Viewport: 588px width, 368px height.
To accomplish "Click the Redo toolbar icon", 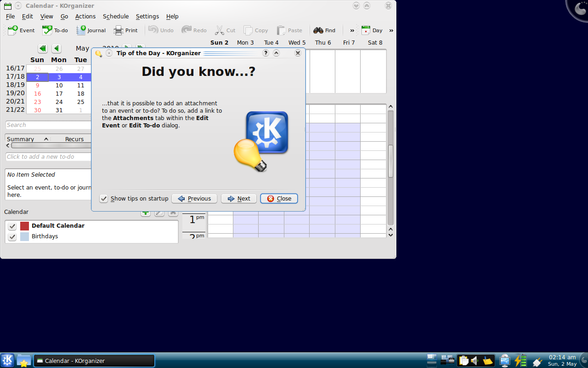I will tap(187, 30).
